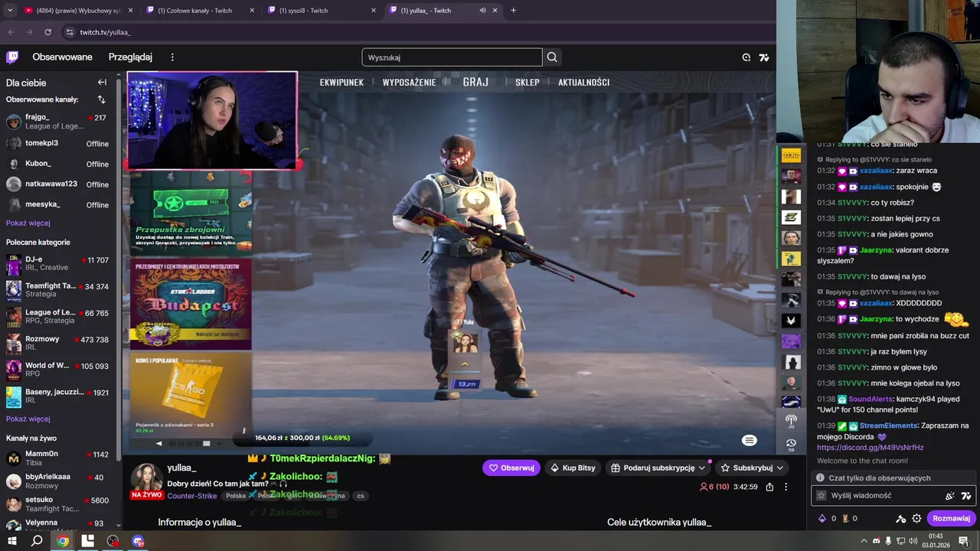Click the Polska stream tag
980x551 pixels.
click(236, 496)
